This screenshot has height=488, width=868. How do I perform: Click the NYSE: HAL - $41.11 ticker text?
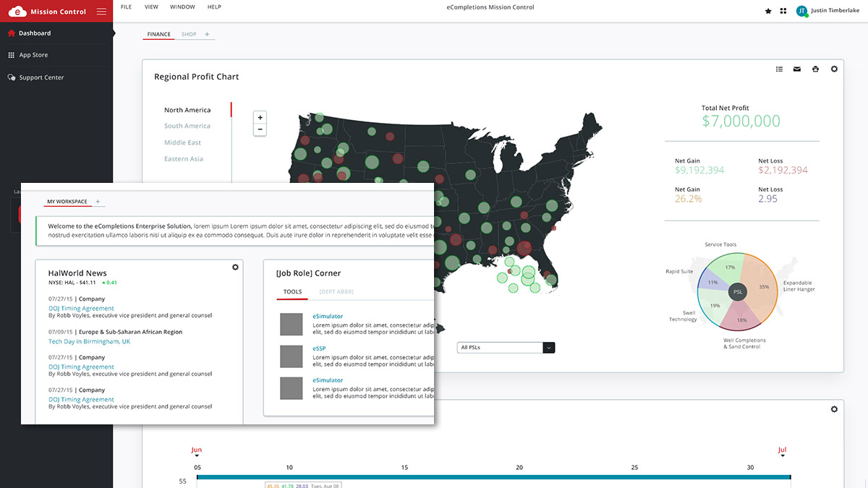click(x=72, y=283)
